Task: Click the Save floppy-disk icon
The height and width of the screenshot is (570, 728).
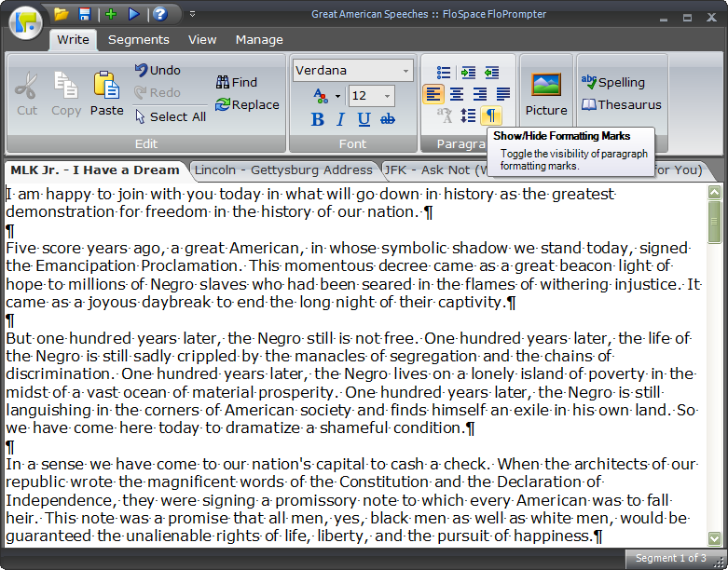Action: tap(85, 14)
